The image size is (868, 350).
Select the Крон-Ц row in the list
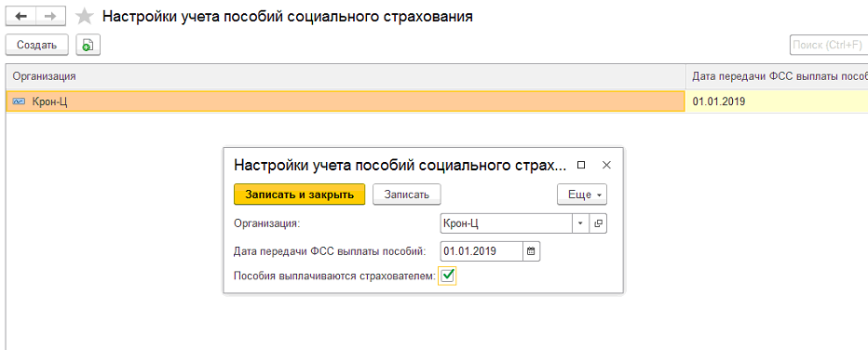(346, 101)
